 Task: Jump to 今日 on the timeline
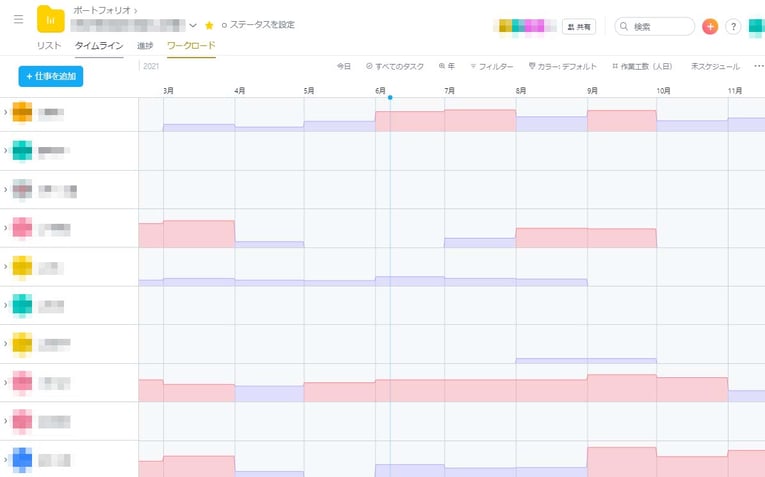click(x=343, y=67)
